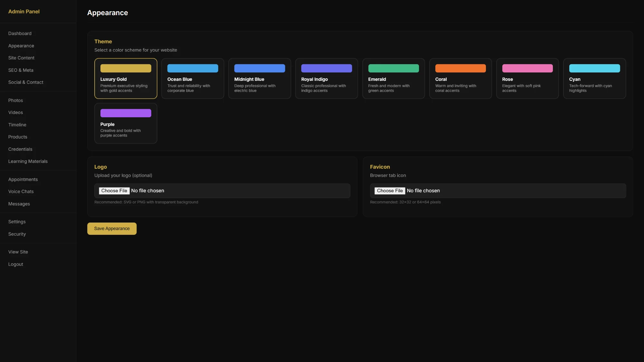Image resolution: width=644 pixels, height=362 pixels.
Task: Select the Emerald theme
Action: (393, 78)
